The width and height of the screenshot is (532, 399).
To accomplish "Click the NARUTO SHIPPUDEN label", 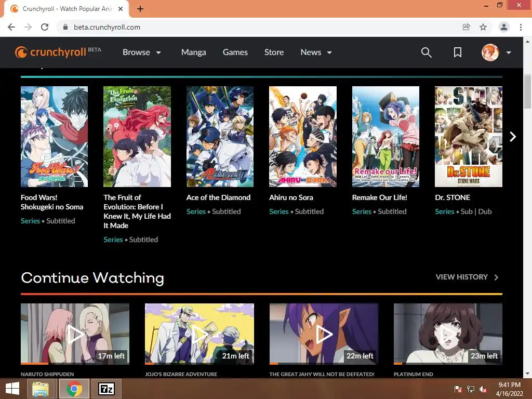I will (x=47, y=374).
